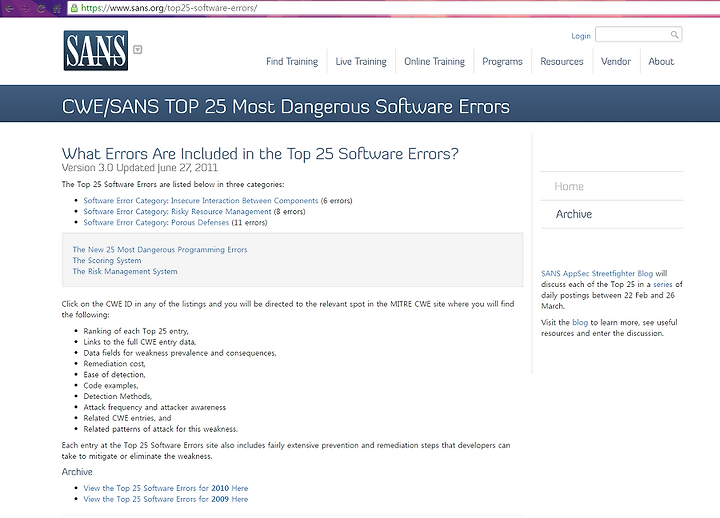This screenshot has width=720, height=518.
Task: Click the green padlock security icon
Action: point(74,8)
